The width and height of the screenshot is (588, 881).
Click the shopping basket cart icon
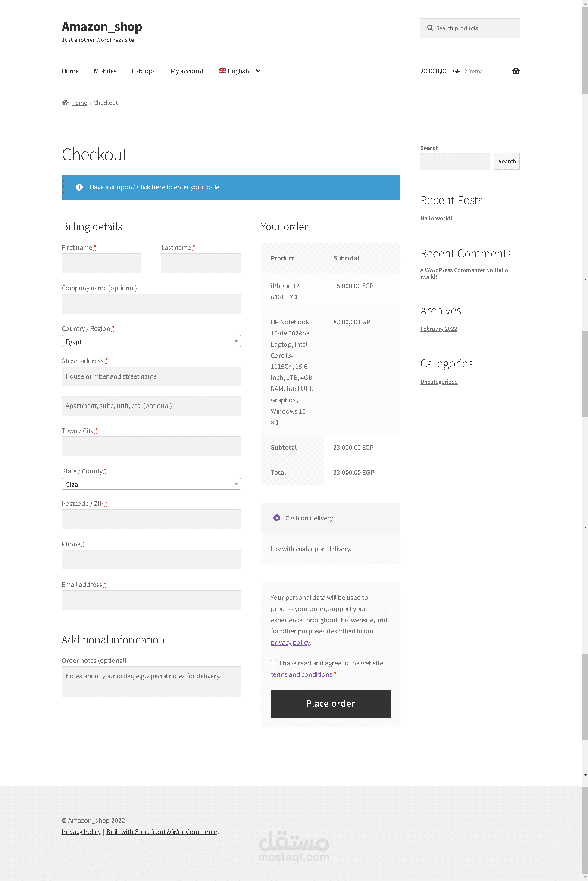516,71
